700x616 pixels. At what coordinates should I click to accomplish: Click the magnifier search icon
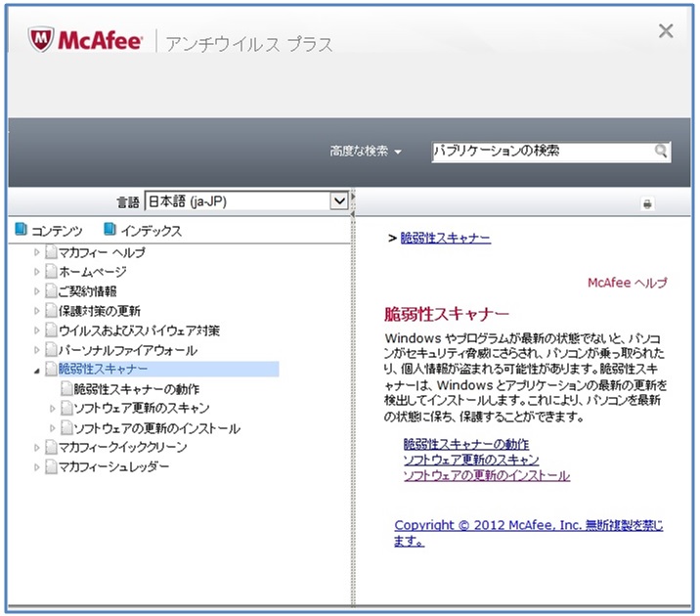pos(661,151)
